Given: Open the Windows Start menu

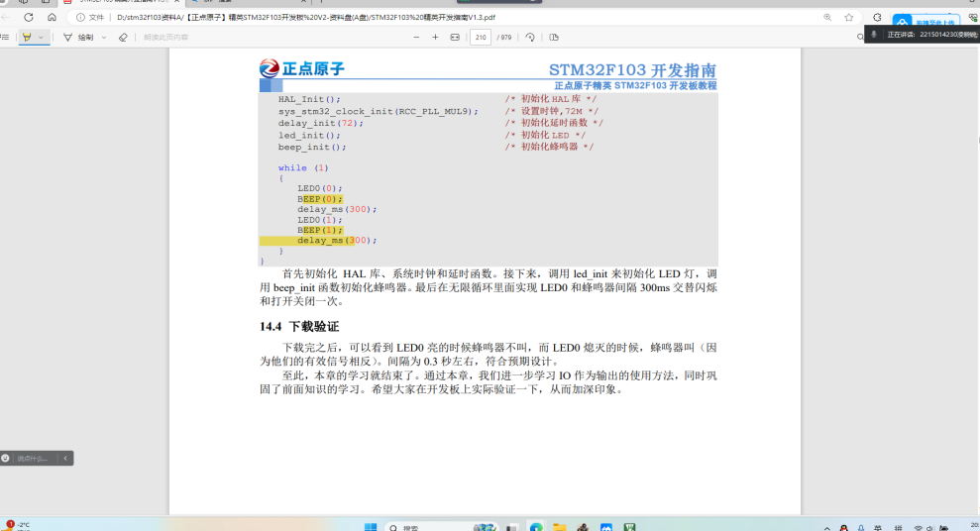Looking at the screenshot, I should (370, 527).
